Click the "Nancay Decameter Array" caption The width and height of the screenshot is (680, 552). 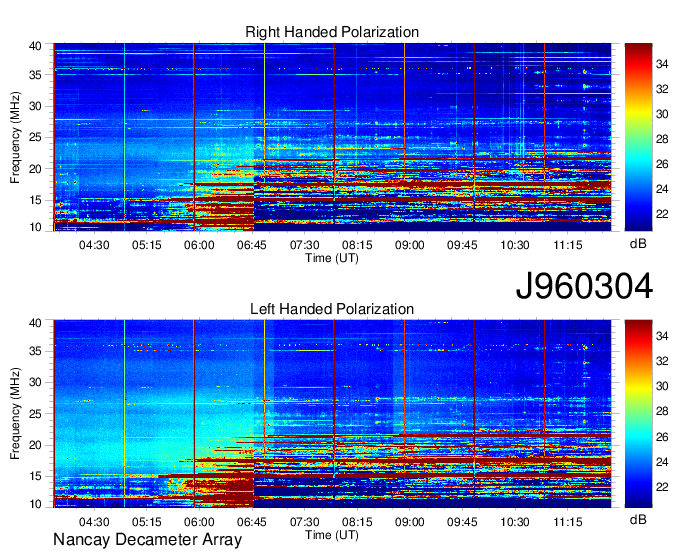click(x=147, y=540)
